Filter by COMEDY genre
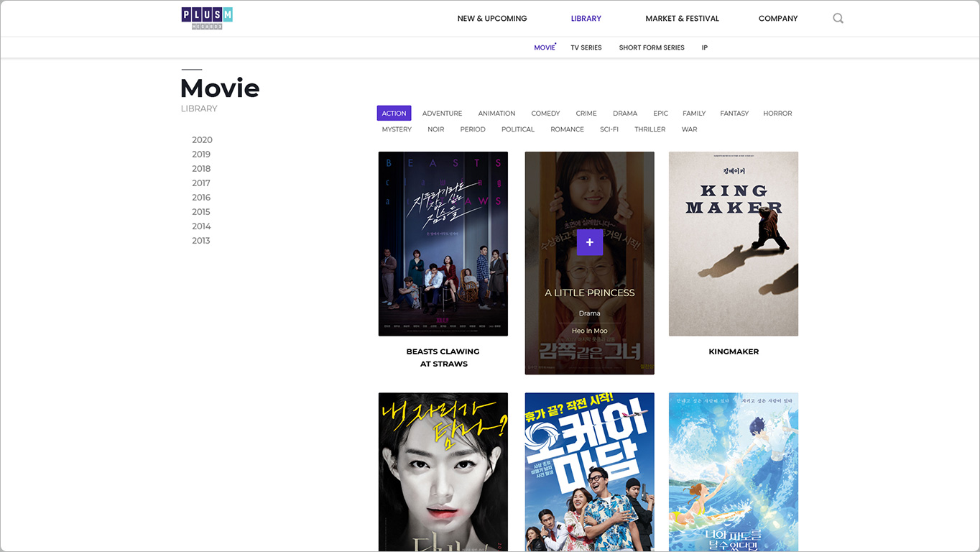Screen dimensions: 980x552 pyautogui.click(x=545, y=114)
